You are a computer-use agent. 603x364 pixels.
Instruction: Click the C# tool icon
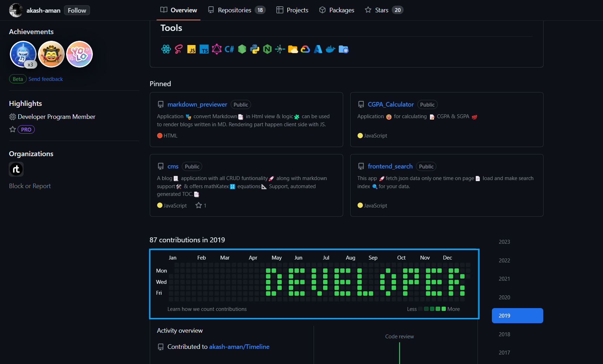pyautogui.click(x=229, y=49)
